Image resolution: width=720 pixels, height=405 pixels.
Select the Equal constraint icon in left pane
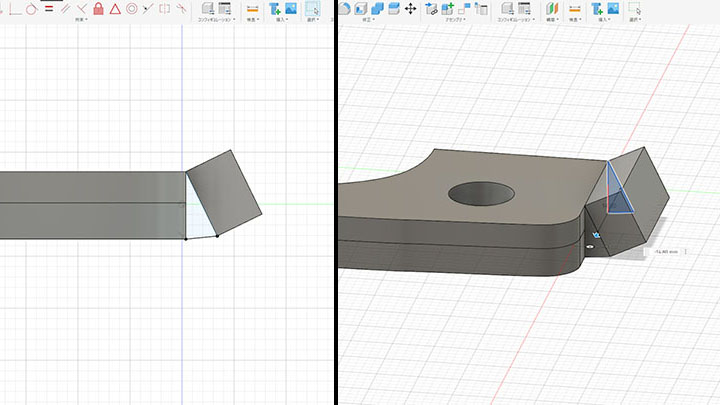tap(48, 8)
